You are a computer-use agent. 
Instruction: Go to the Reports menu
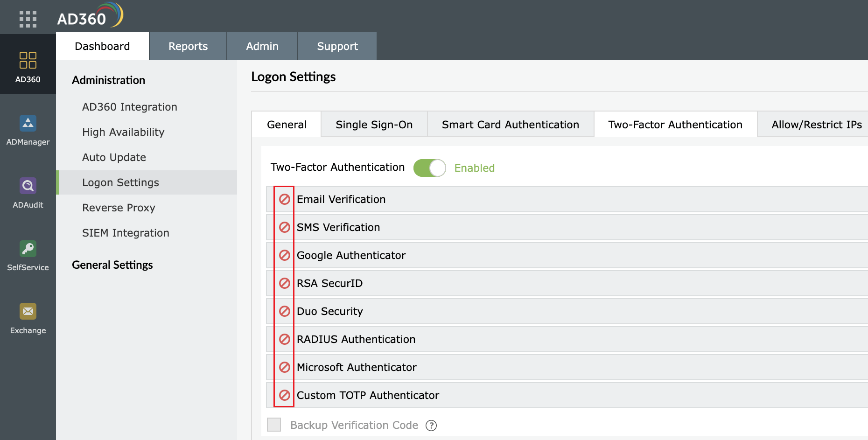(x=188, y=46)
